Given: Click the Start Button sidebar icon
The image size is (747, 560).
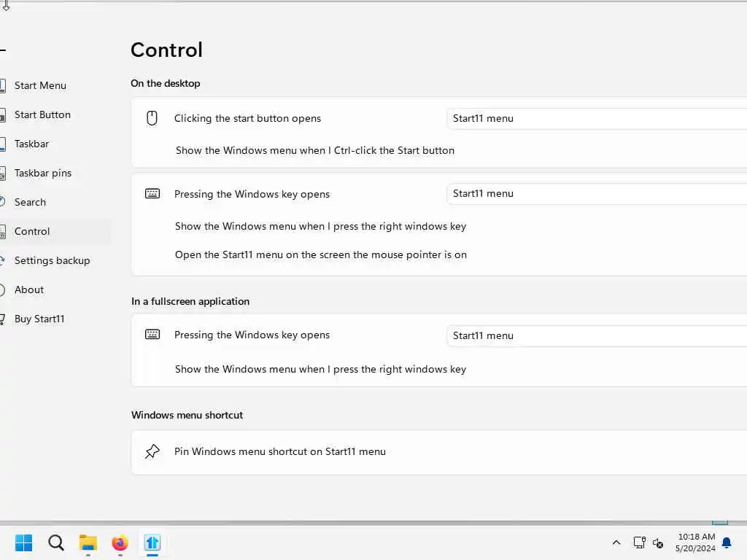Looking at the screenshot, I should (3, 114).
